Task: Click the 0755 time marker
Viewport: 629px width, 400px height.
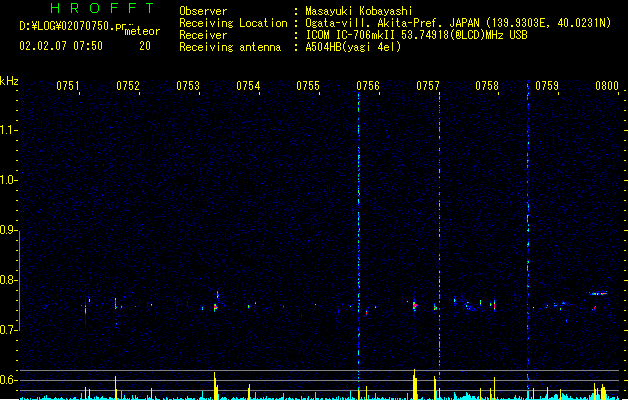Action: pyautogui.click(x=308, y=86)
